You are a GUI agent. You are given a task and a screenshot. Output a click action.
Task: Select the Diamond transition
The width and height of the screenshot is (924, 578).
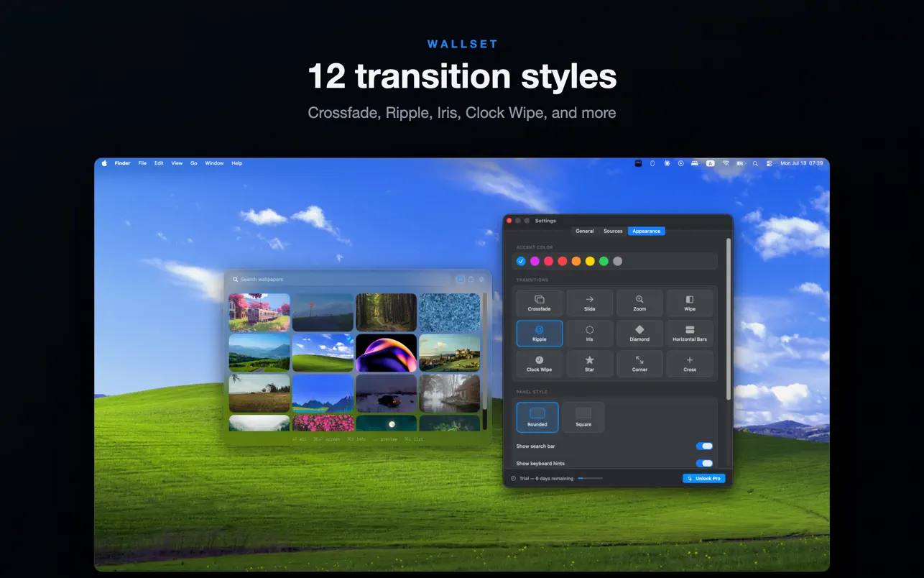(639, 333)
